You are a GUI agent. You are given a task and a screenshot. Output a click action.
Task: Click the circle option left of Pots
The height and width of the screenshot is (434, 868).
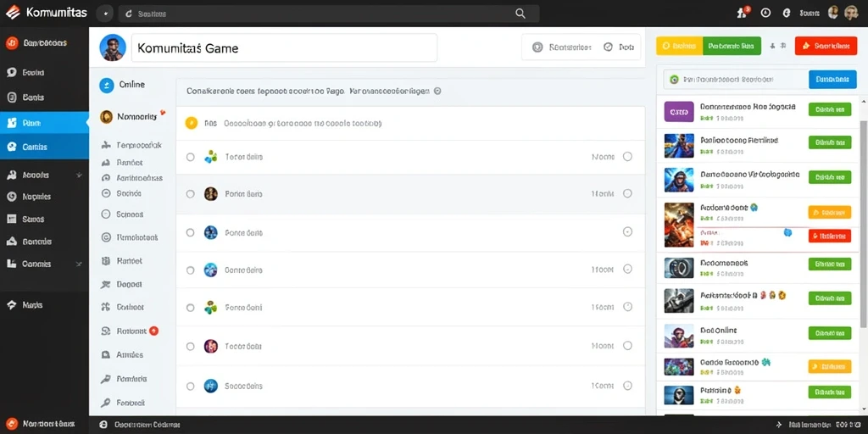(537, 47)
